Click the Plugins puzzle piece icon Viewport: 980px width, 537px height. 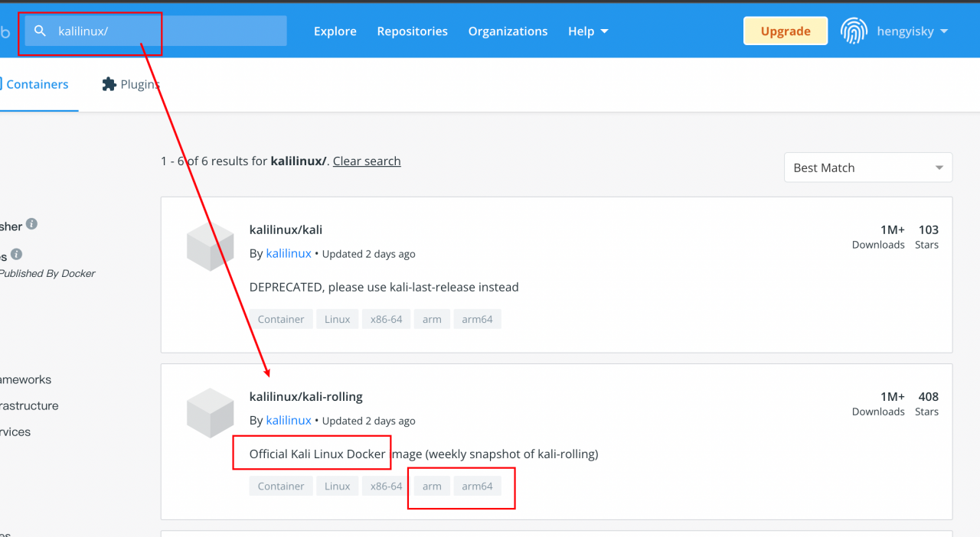[109, 84]
